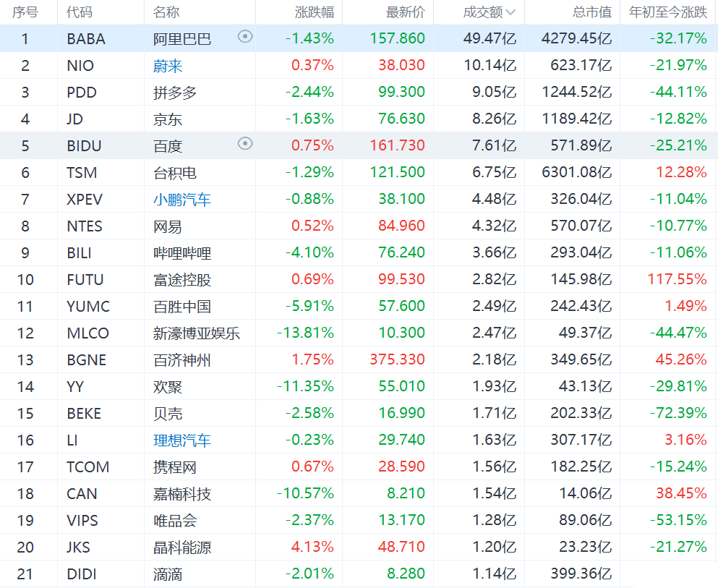
Task: Click the 百济神州 stock name
Action: coord(182,360)
